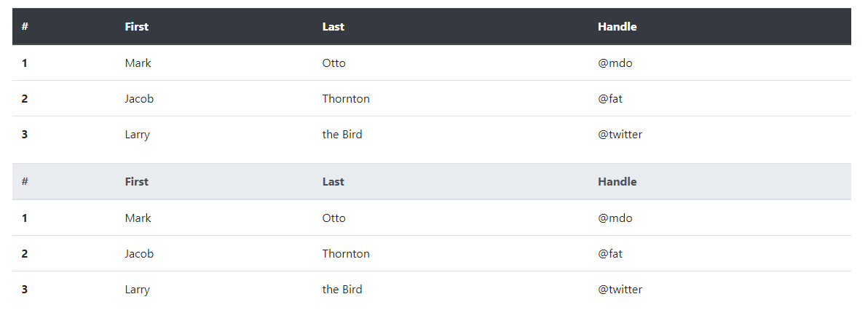Click 'Mark' in the dark-header table

(138, 63)
